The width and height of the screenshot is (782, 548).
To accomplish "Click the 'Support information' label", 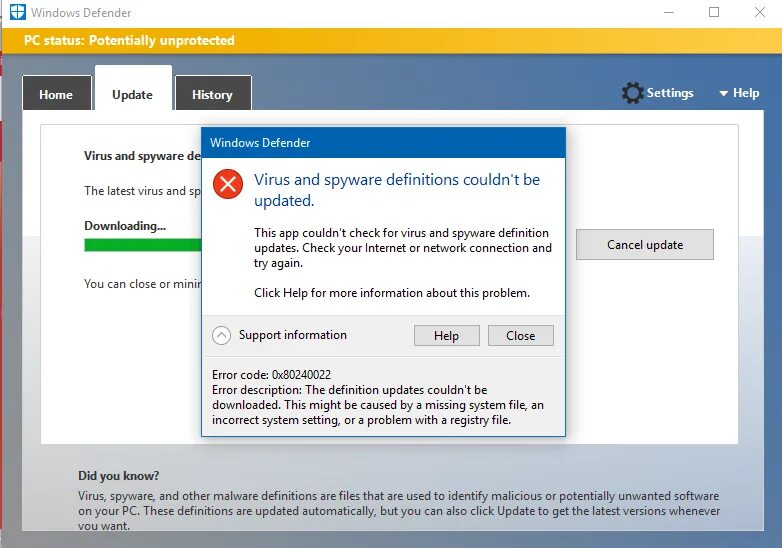I will click(x=293, y=335).
